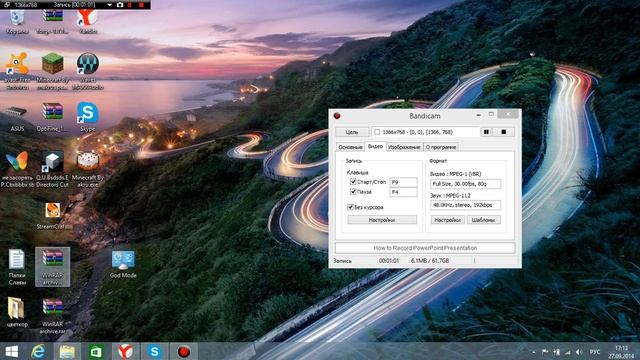This screenshot has height=360, width=640.
Task: Open the Skype desktop shortcut
Action: 88,117
